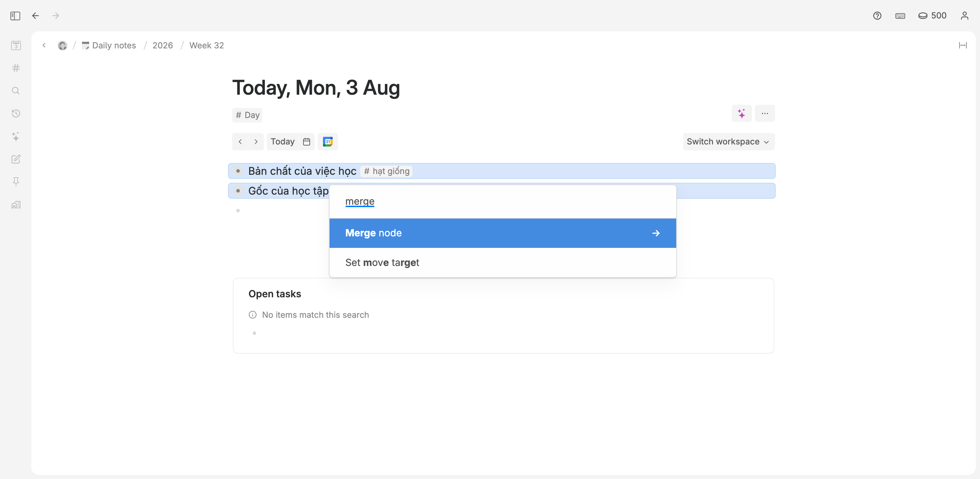This screenshot has width=980, height=479.
Task: Open today's calendar icon in sidebar
Action: [x=16, y=45]
